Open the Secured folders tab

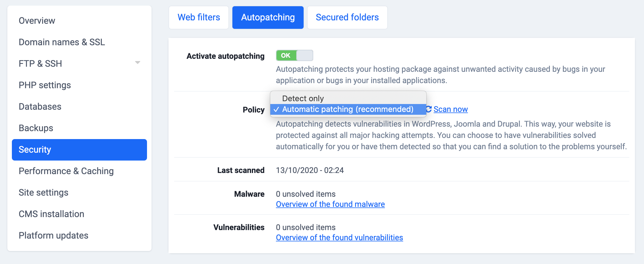[347, 17]
